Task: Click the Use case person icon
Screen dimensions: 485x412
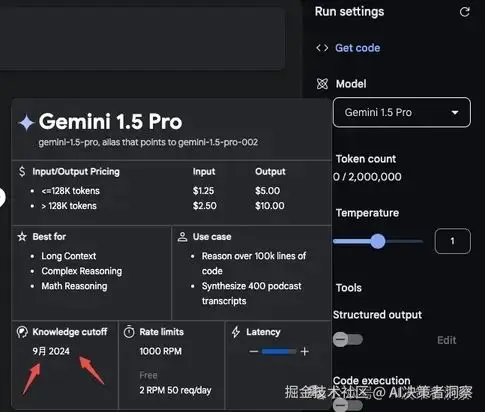Action: pyautogui.click(x=182, y=237)
